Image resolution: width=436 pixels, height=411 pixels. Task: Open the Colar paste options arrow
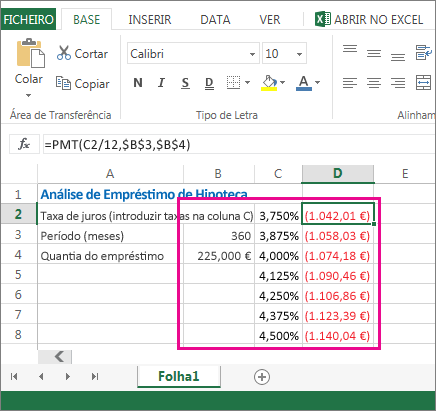pos(29,95)
